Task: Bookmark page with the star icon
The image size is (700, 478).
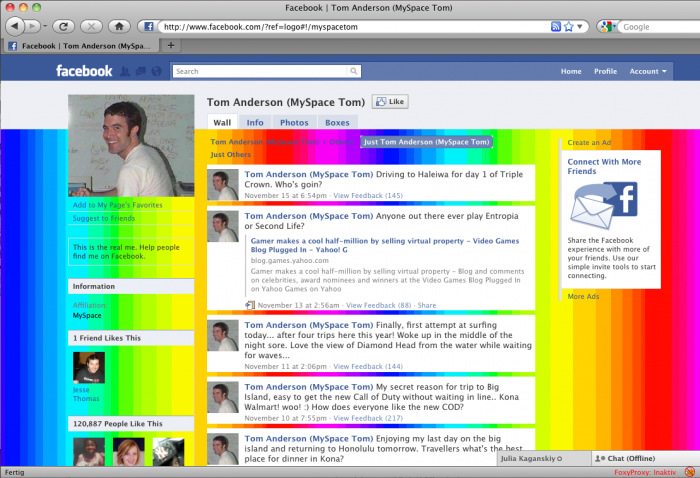Action: pyautogui.click(x=568, y=26)
